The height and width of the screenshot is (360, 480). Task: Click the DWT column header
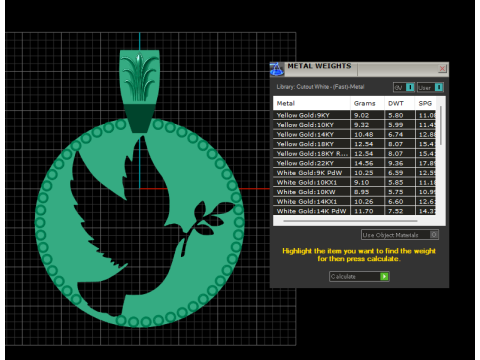(x=399, y=103)
